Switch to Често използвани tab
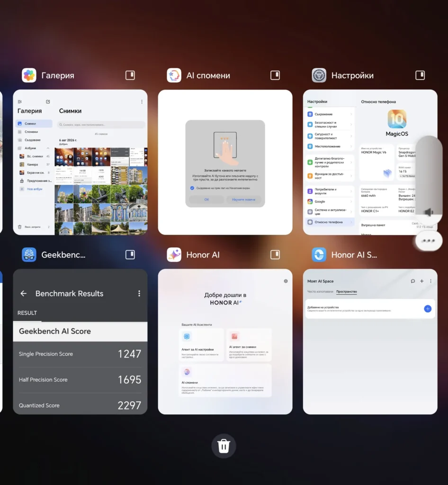Viewport: 448px width, 485px height. 320,292
